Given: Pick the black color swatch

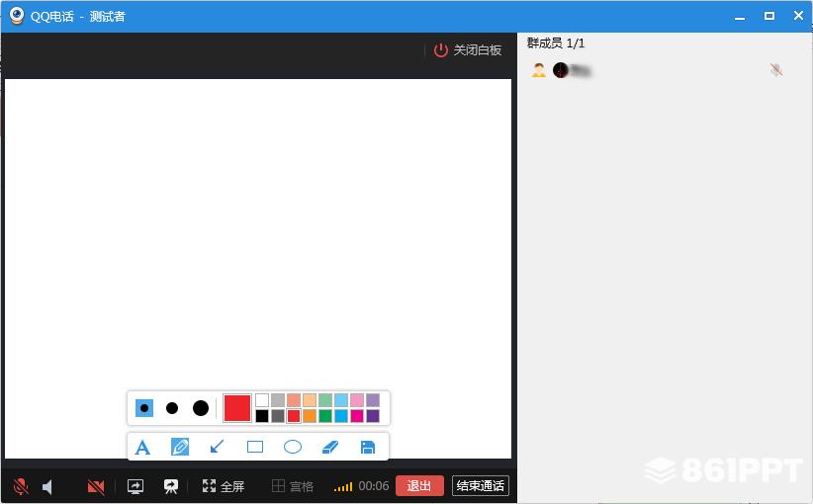Looking at the screenshot, I should (x=262, y=416).
